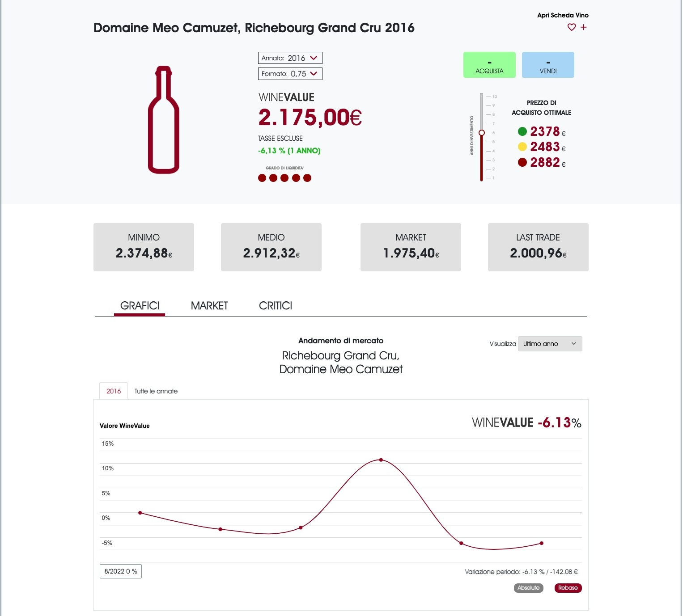This screenshot has width=683, height=616.
Task: Click the LAST TRADE 2.000,96€ card
Action: tap(538, 247)
